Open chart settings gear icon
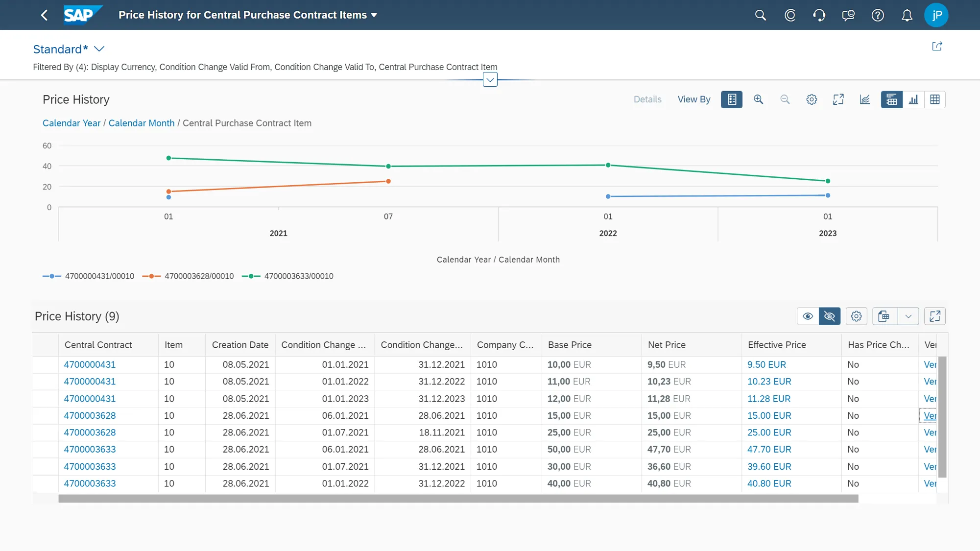Screen dimensions: 980x551 point(812,99)
